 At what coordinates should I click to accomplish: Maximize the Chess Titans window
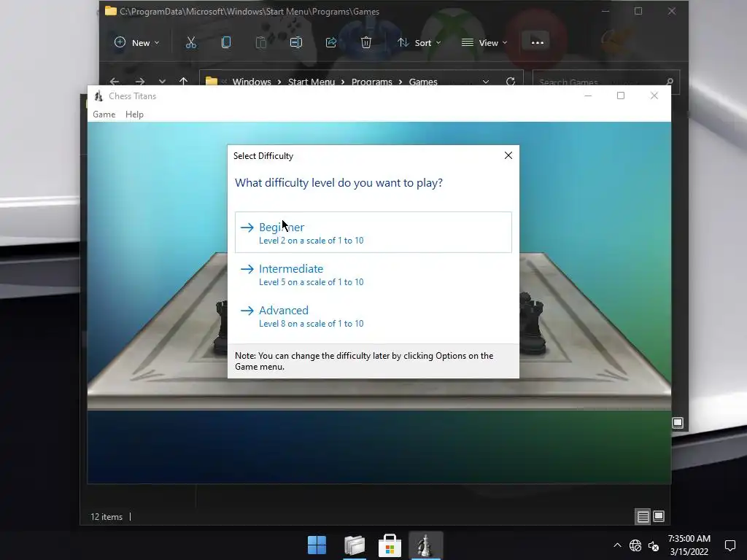[621, 96]
